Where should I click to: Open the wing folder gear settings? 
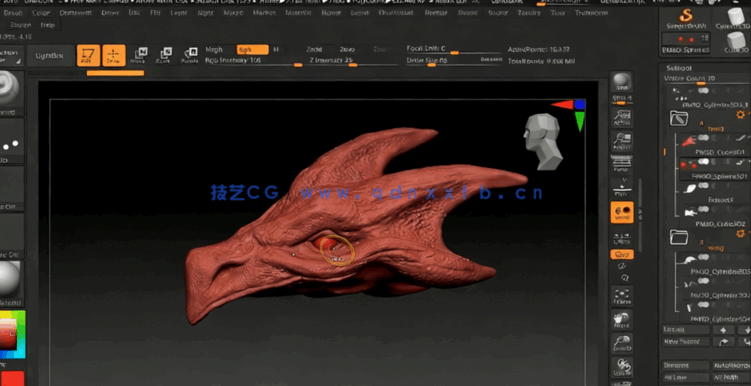(740, 233)
